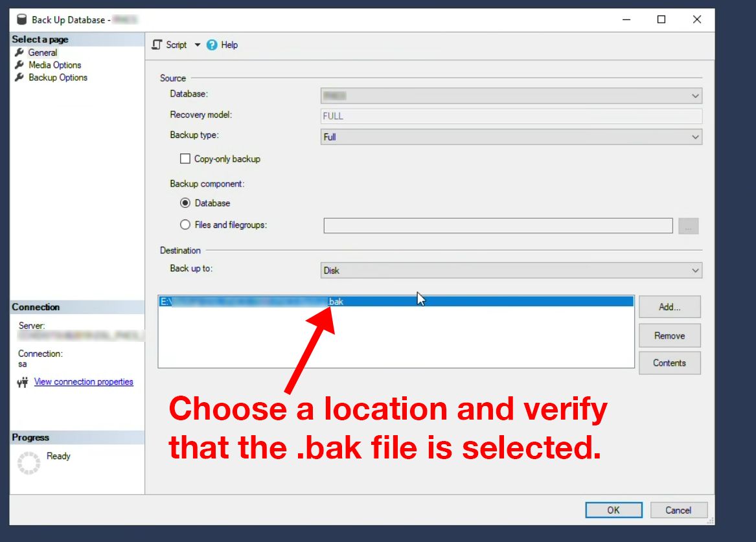This screenshot has width=756, height=542.
Task: Select the Database radio button
Action: [185, 203]
